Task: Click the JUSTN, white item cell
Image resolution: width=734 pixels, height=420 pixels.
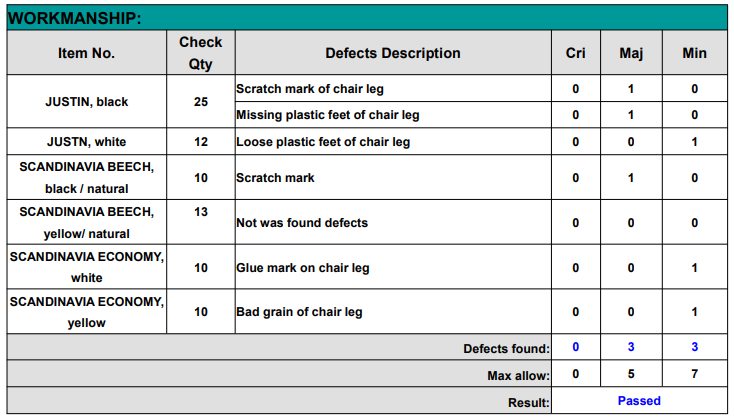Action: point(87,141)
